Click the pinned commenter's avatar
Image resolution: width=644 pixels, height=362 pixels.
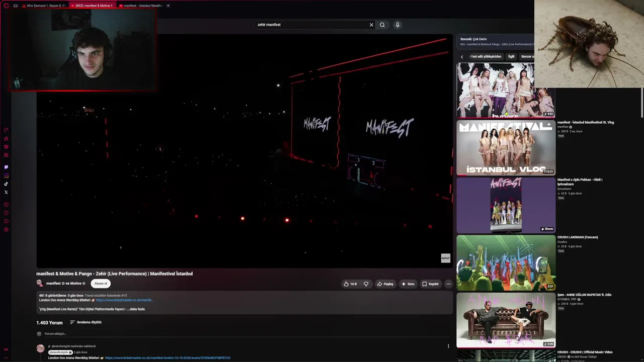(40, 348)
